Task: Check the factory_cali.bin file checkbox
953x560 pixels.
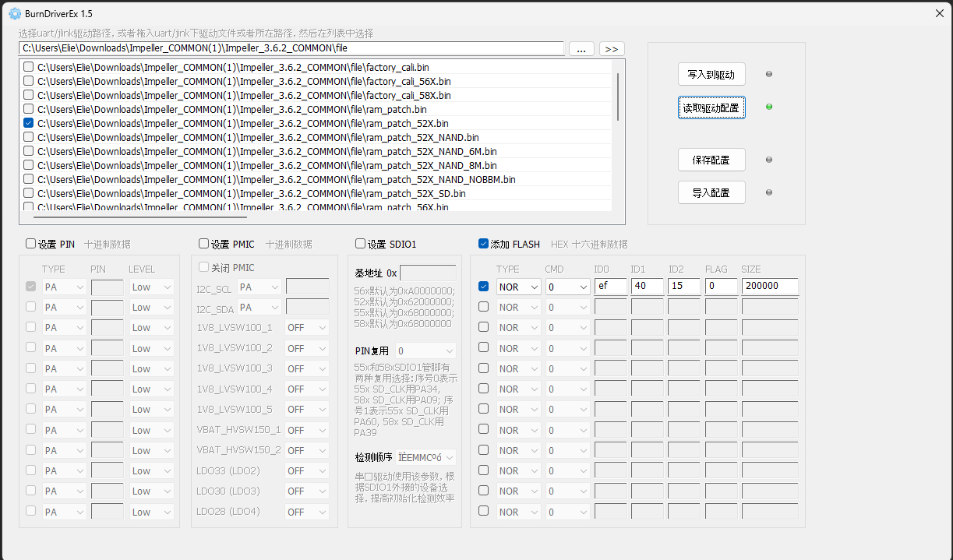Action: 29,67
